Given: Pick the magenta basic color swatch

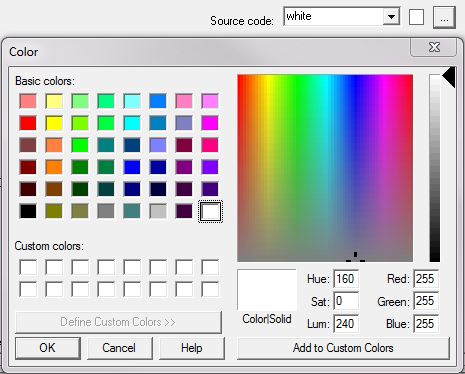Looking at the screenshot, I should click(x=210, y=123).
